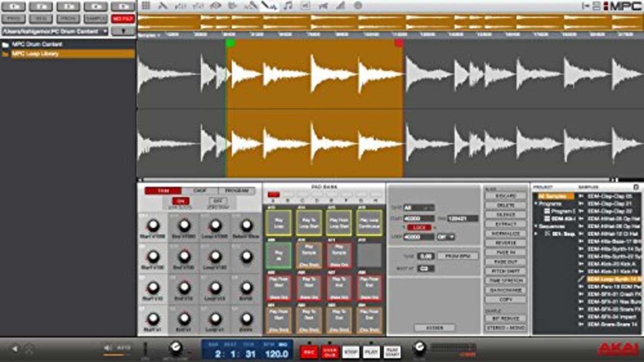Image resolution: width=644 pixels, height=362 pixels.
Task: Switch to the TRIM tab
Action: (x=163, y=190)
